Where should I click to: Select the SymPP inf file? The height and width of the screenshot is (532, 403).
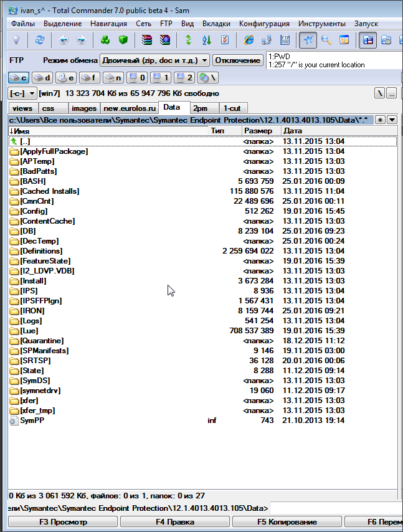click(x=202, y=420)
